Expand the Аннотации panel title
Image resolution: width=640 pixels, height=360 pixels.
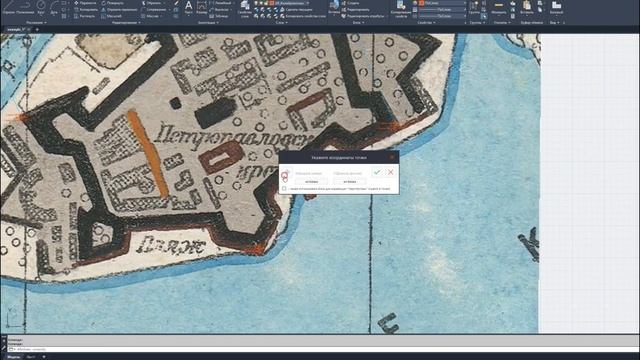point(208,22)
